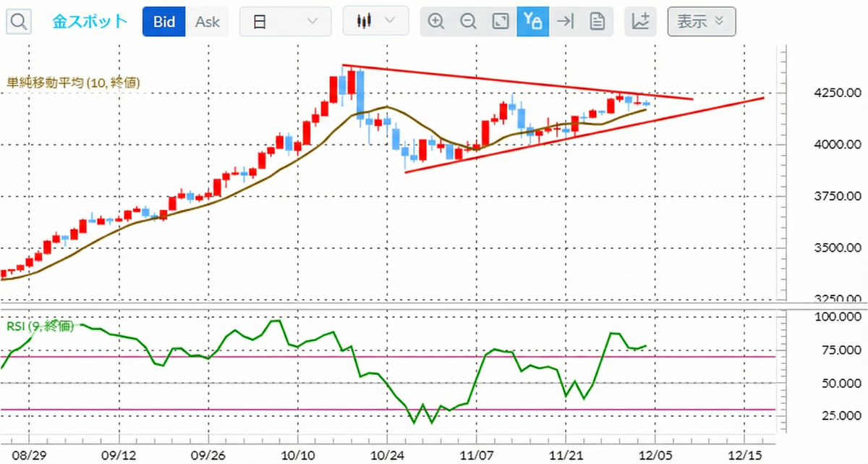This screenshot has height=464, width=868.
Task: Toggle the Y-axis lock icon
Action: pyautogui.click(x=532, y=22)
